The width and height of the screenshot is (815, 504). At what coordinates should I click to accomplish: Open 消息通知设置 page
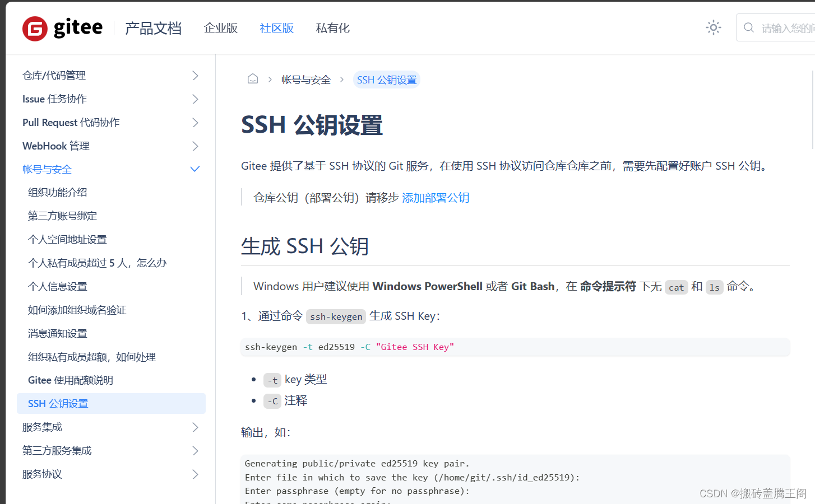58,333
